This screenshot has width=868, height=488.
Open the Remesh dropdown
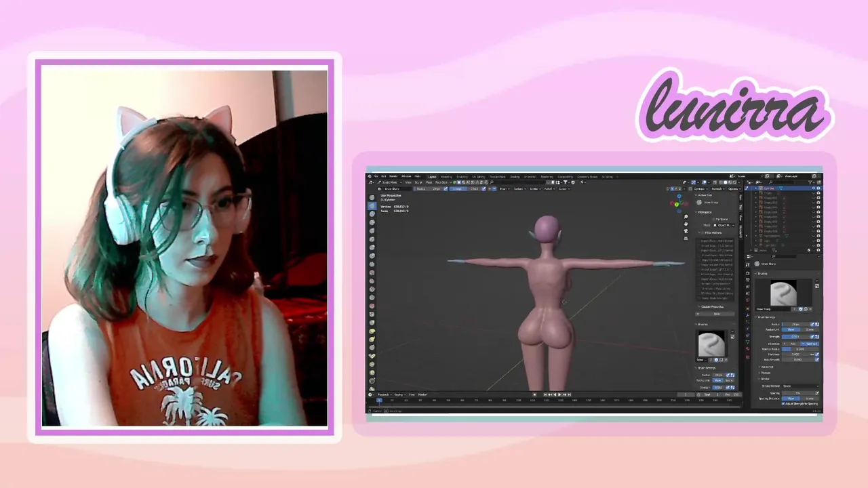(718, 188)
